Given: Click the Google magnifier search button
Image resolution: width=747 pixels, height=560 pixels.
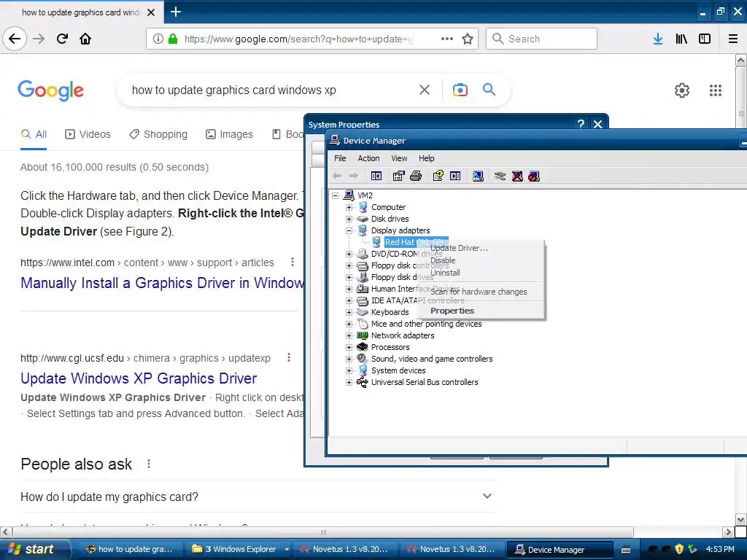Looking at the screenshot, I should point(489,90).
